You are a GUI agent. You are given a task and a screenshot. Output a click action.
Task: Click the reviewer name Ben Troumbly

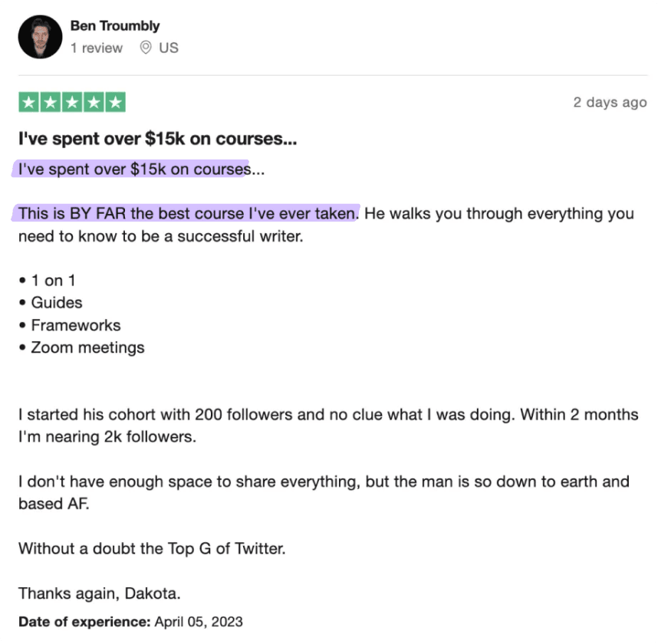115,25
